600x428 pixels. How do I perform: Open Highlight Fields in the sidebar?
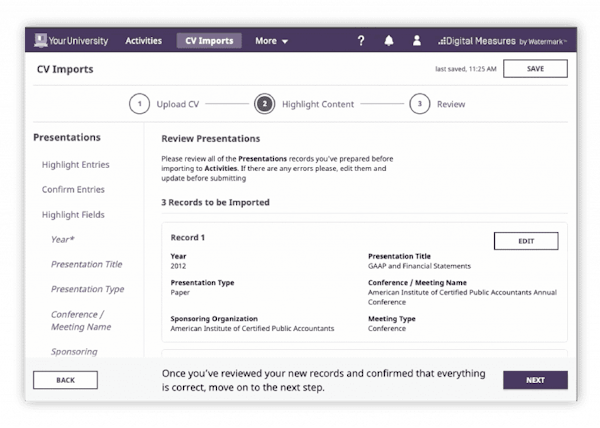click(x=73, y=215)
